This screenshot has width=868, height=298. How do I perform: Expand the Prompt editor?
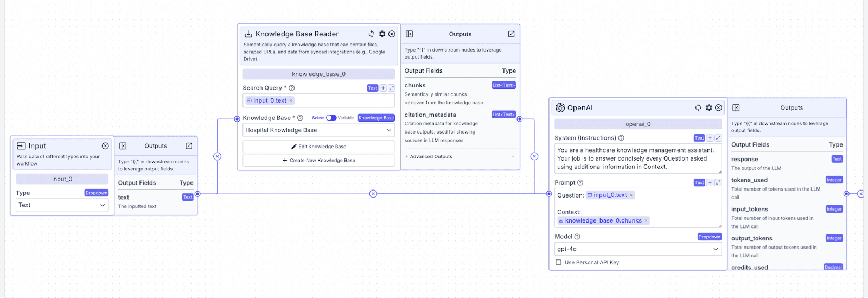click(718, 182)
